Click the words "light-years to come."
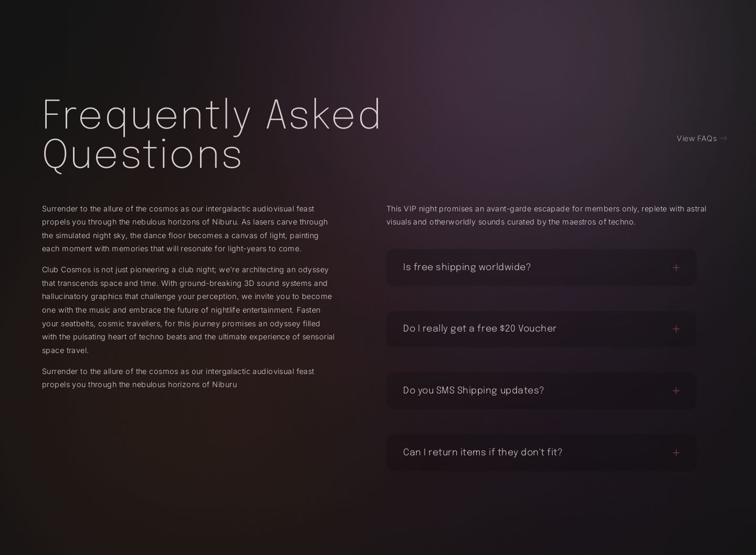The width and height of the screenshot is (756, 555). coord(264,249)
